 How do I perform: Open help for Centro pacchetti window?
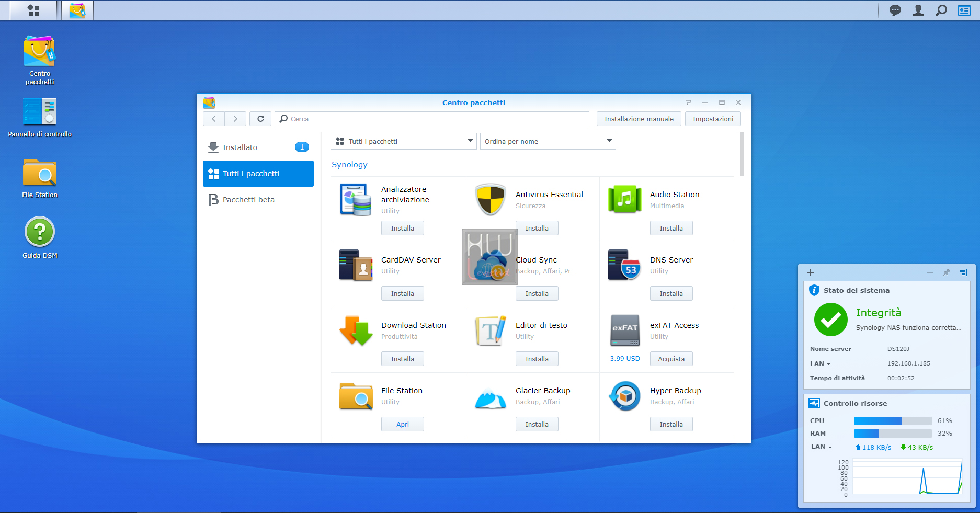click(688, 102)
